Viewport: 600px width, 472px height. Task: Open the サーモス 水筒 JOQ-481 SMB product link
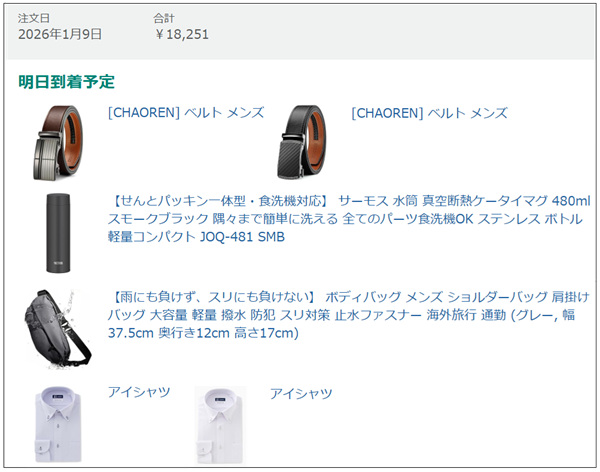[x=349, y=219]
